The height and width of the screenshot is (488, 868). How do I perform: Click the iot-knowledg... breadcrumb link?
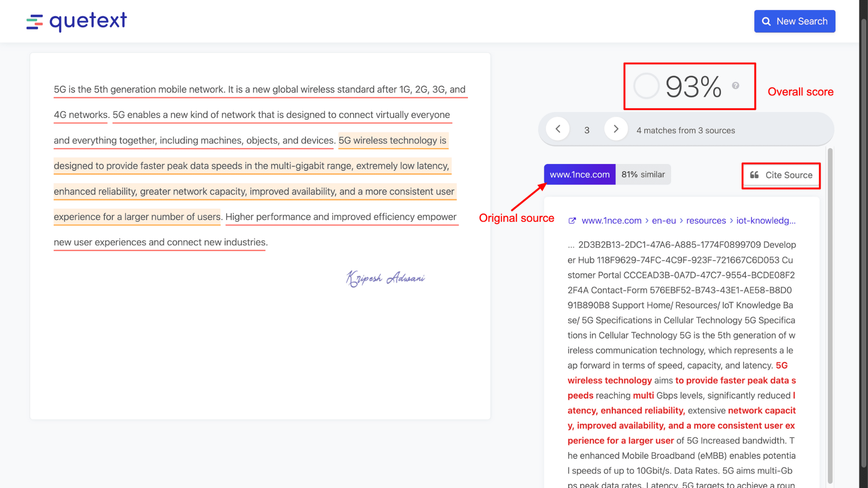point(765,221)
